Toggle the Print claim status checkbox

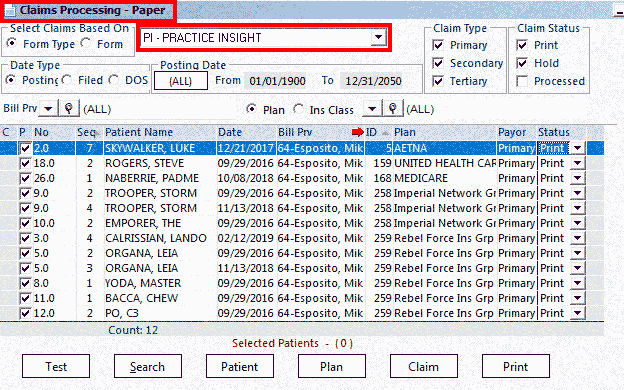(522, 45)
